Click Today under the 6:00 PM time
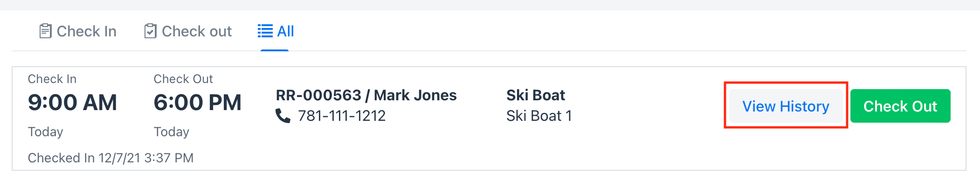Screen dimensions: 980x195 click(x=172, y=132)
